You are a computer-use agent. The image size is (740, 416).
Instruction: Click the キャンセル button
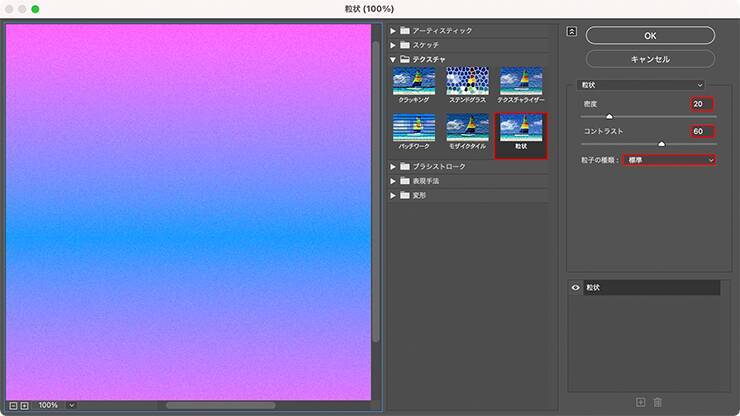click(650, 59)
